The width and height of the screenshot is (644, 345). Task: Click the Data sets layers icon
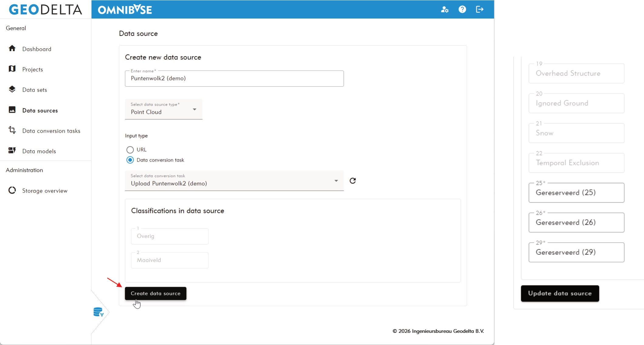(x=12, y=89)
